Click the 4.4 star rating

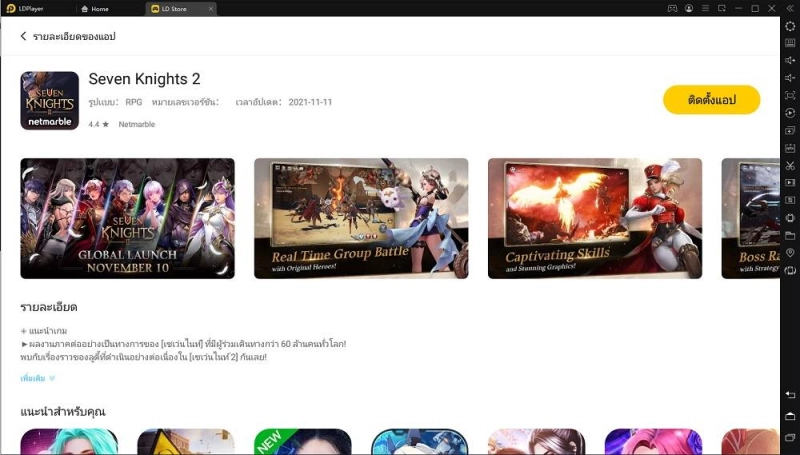98,124
